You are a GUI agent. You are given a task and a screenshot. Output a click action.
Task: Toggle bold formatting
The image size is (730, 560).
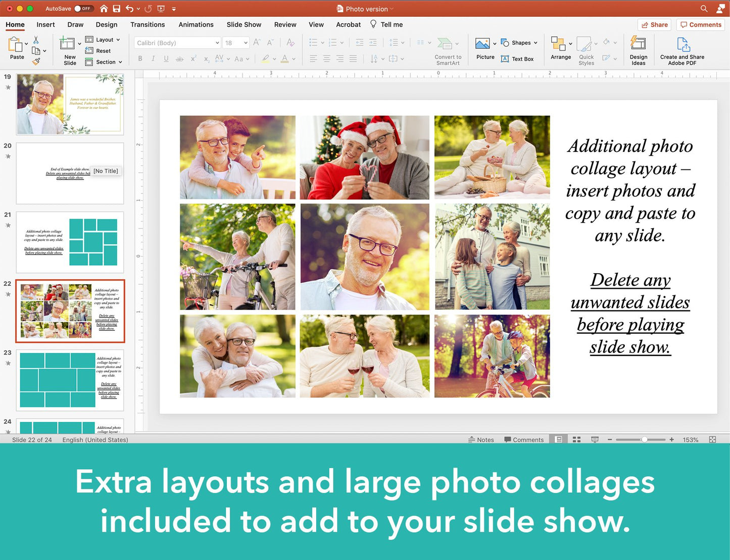pos(140,59)
